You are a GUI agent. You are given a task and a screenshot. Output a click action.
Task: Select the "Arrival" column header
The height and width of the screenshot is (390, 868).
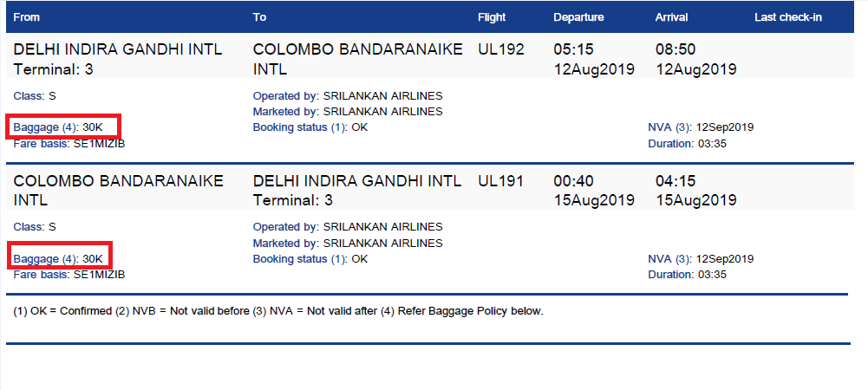[x=673, y=17]
